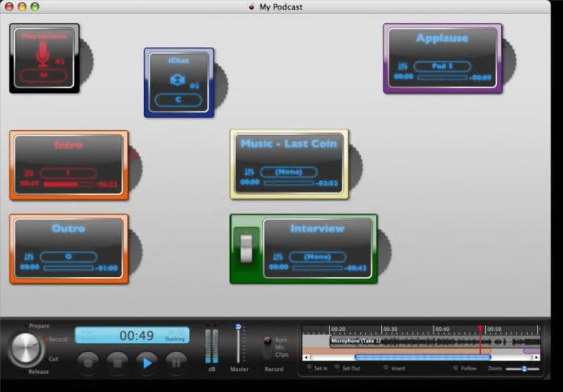Click mixer icon on Music - Last Coin
This screenshot has height=392, width=563.
249,172
